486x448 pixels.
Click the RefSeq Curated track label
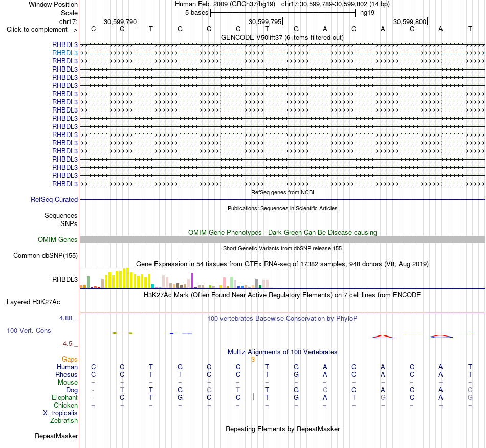pyautogui.click(x=54, y=200)
